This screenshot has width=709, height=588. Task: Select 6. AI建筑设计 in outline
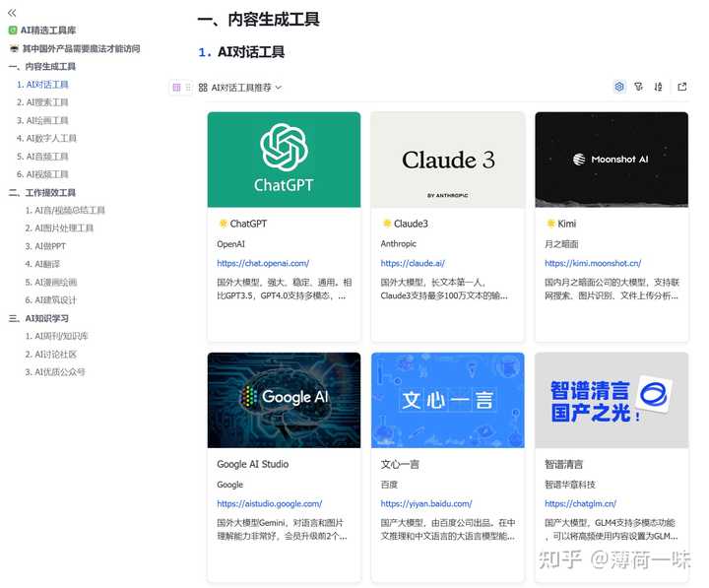(51, 299)
